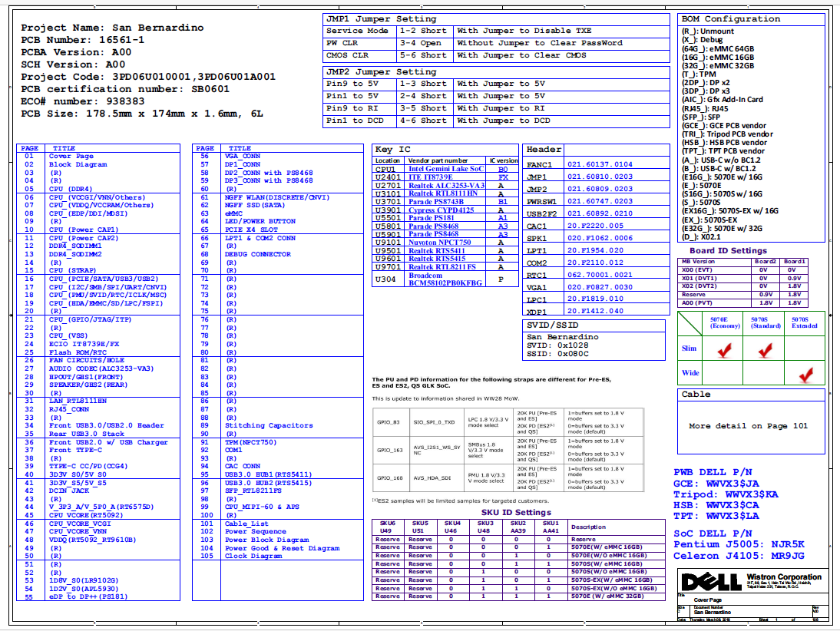
Task: Open the 'RJ45_CONN' page entry
Action: [x=69, y=409]
